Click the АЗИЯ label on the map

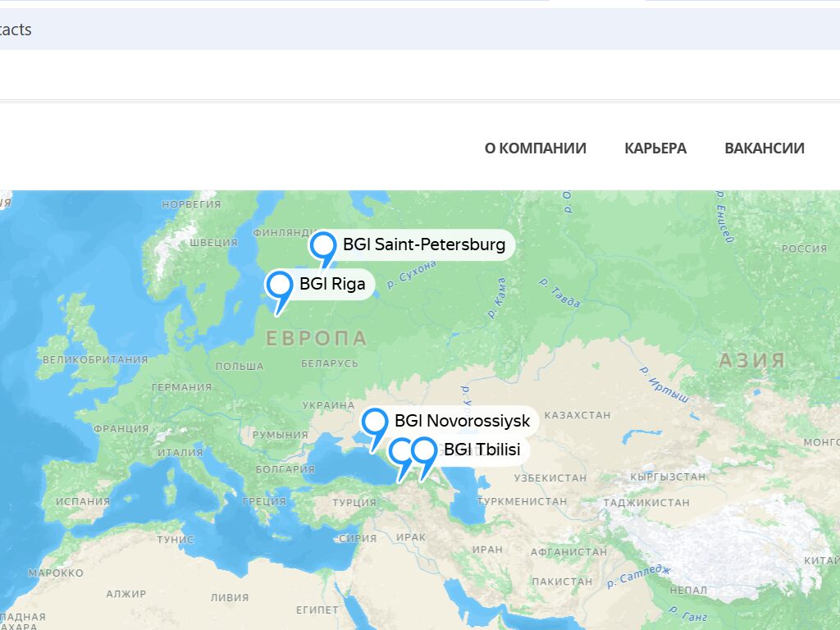(751, 360)
